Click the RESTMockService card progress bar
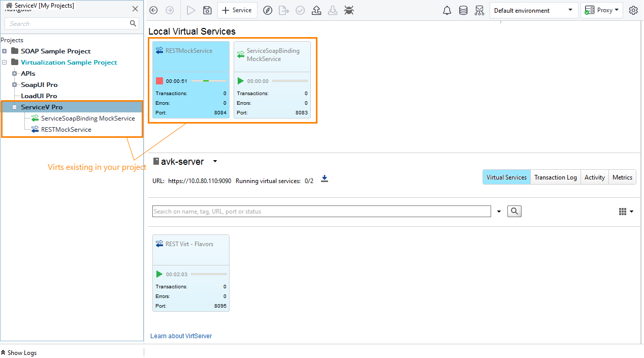 point(209,81)
